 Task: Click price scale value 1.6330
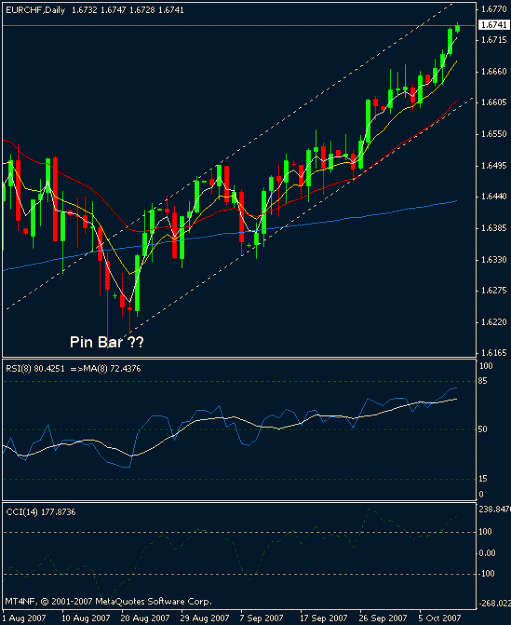(494, 259)
